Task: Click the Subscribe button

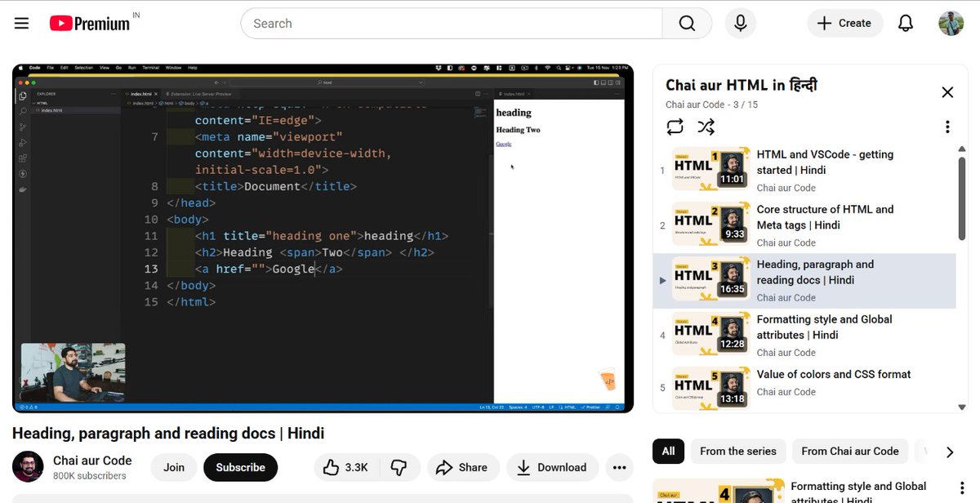Action: (x=240, y=467)
